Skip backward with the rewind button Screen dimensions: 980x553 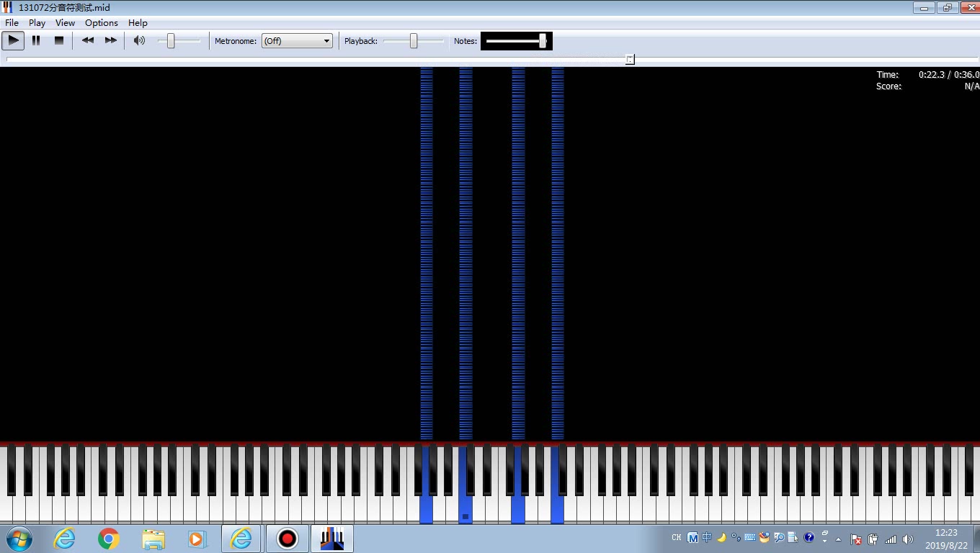(x=88, y=40)
